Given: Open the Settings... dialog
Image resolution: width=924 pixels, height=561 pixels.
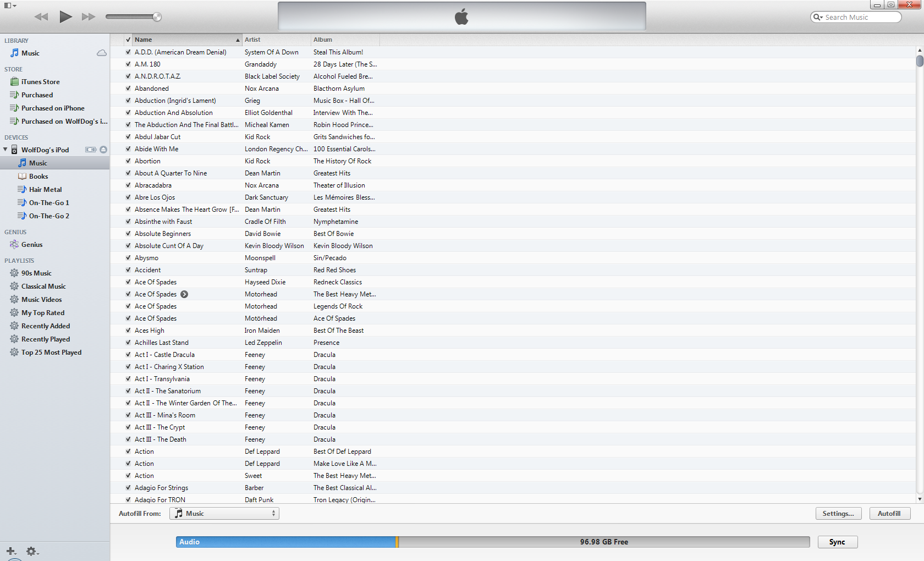Looking at the screenshot, I should pos(838,514).
